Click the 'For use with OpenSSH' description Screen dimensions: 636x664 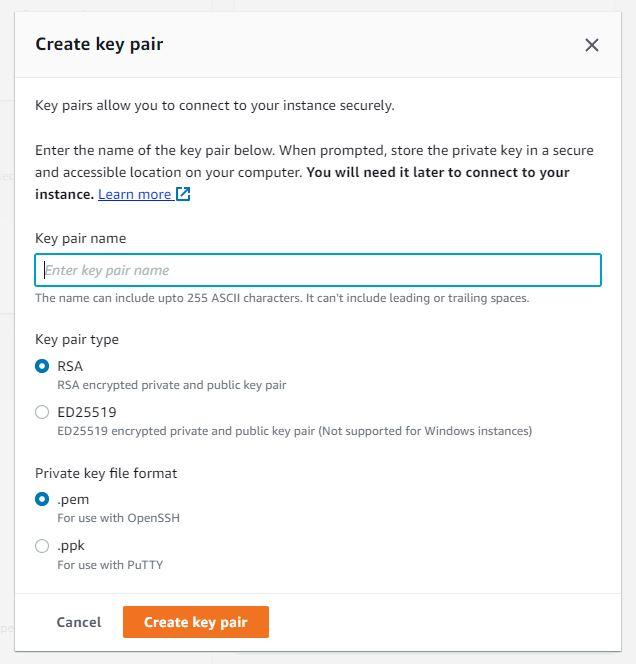[x=118, y=518]
